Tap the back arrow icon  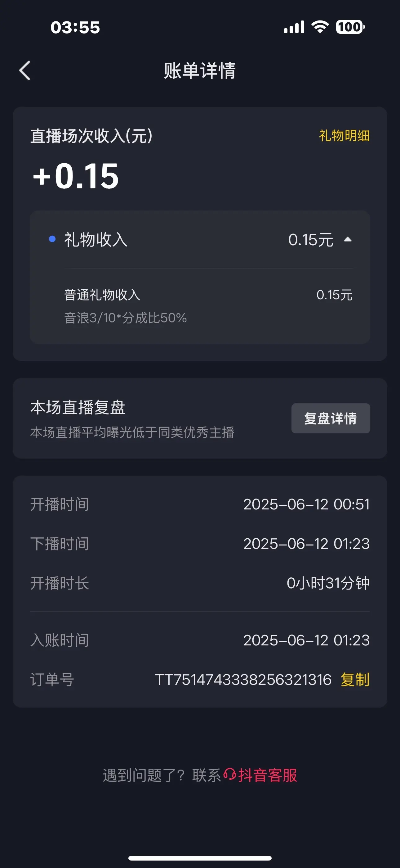24,70
